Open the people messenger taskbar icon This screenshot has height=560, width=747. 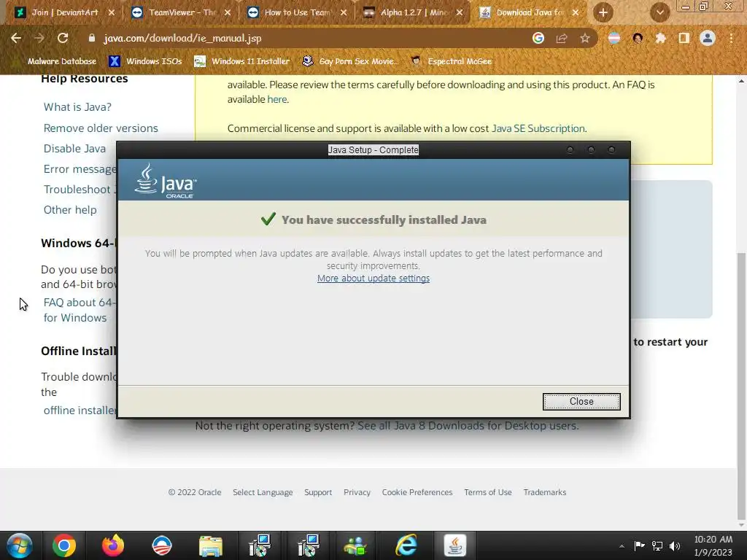click(x=356, y=545)
